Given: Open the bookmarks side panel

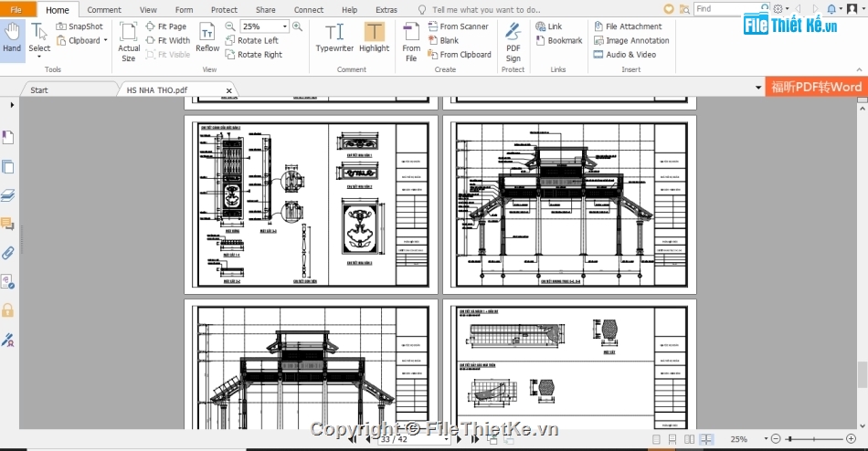Looking at the screenshot, I should point(7,137).
